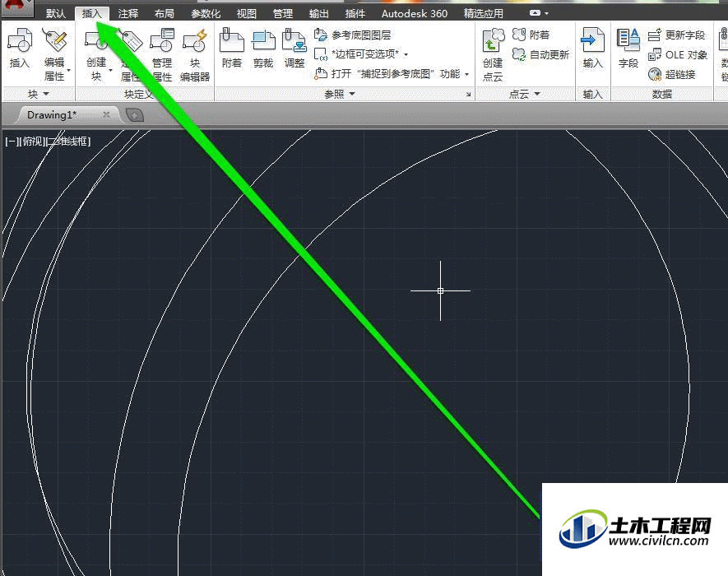Switch to the 默认 ribbon tab
This screenshot has width=728, height=576.
click(56, 13)
